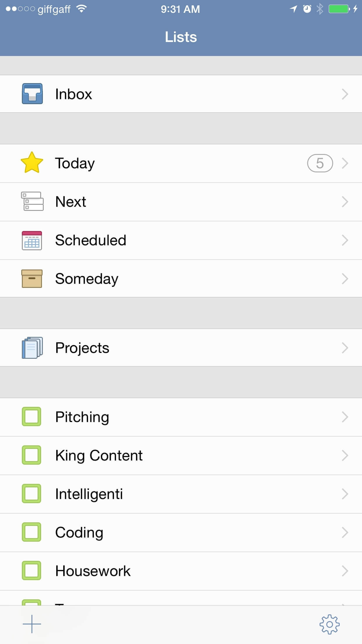Open the Intelligenti area
The height and width of the screenshot is (644, 362).
89,494
